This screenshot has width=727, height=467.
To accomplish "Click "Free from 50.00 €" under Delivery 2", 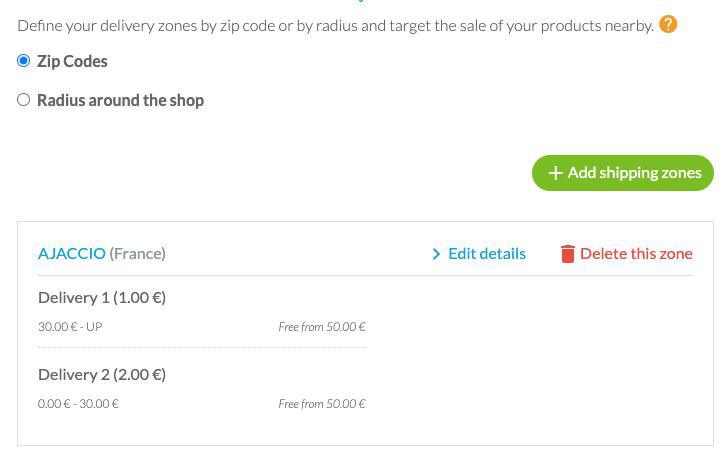I will click(x=322, y=403).
